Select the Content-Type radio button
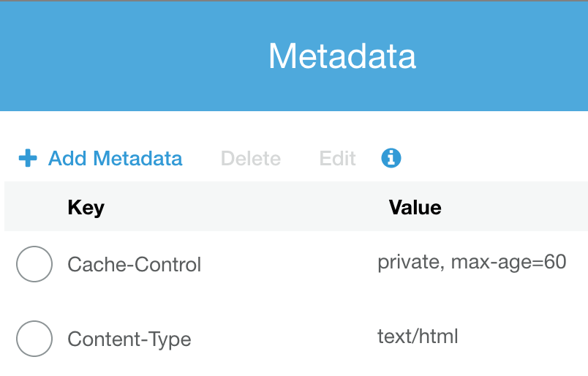 click(34, 339)
